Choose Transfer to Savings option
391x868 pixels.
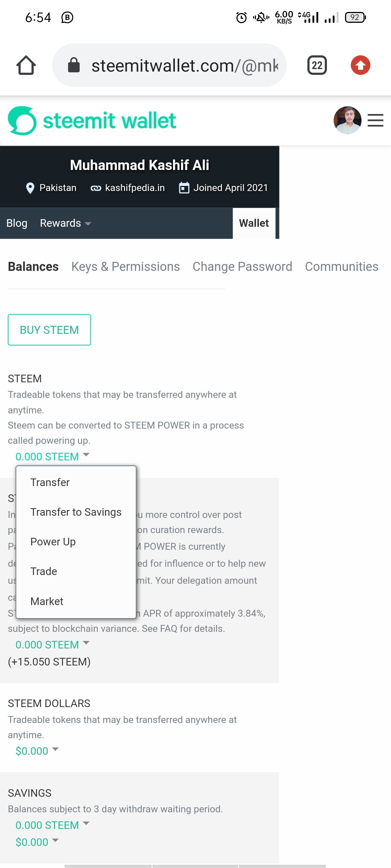click(x=76, y=512)
